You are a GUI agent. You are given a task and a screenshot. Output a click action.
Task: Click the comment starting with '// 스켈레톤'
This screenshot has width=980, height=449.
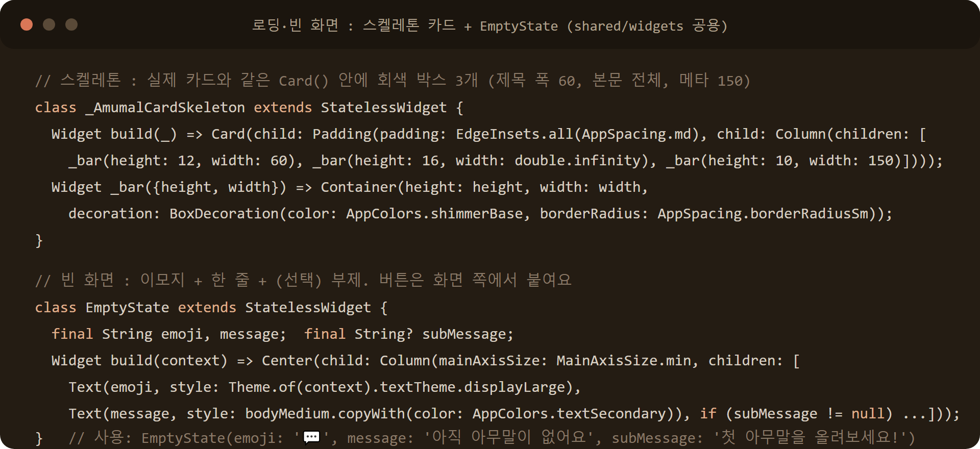pos(393,81)
